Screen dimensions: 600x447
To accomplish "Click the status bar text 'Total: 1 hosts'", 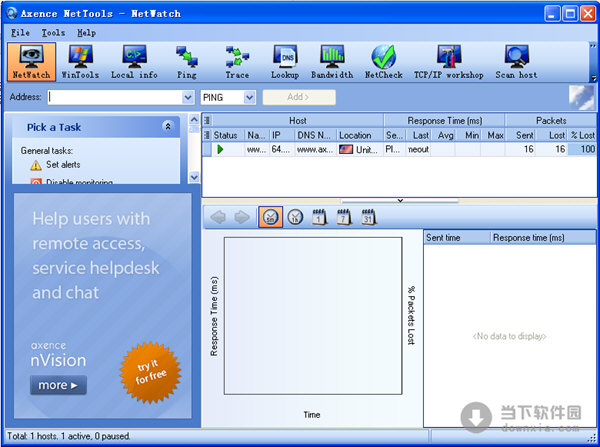I will pyautogui.click(x=32, y=436).
